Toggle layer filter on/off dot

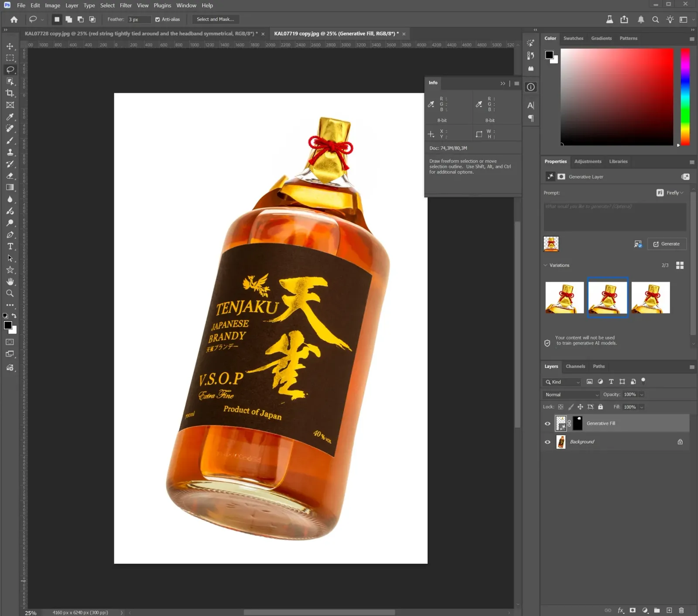coord(643,381)
